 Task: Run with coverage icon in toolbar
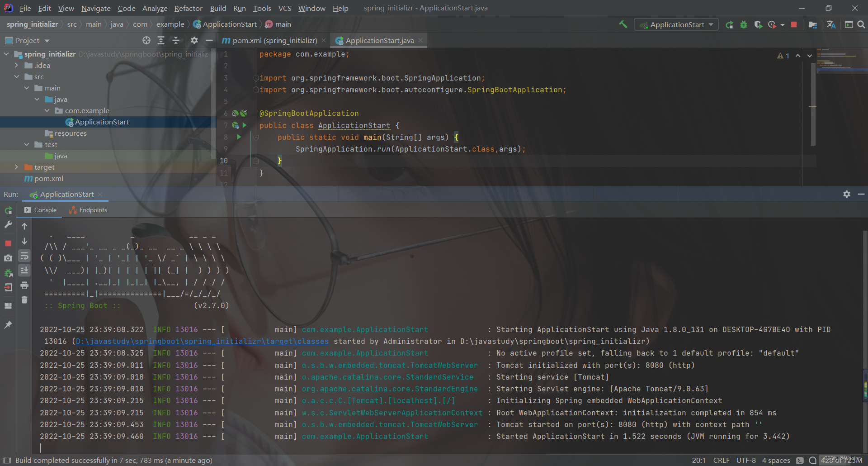(x=758, y=24)
